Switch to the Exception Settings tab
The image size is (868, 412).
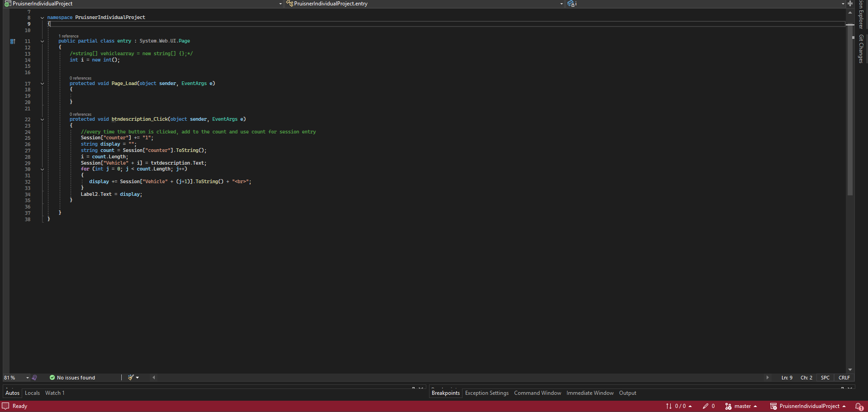coord(487,393)
